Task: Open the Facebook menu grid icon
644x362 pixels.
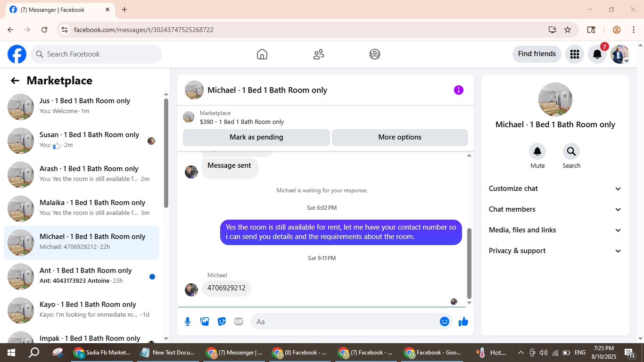Action: point(574,54)
